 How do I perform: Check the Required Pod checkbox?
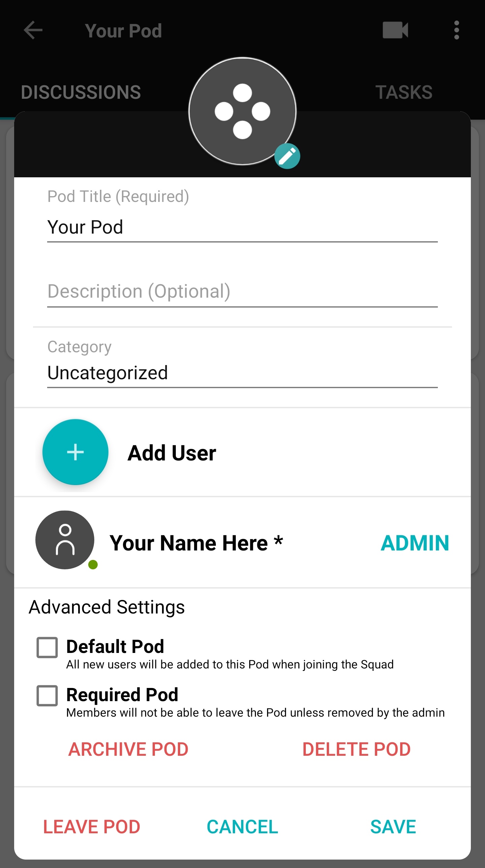(47, 695)
